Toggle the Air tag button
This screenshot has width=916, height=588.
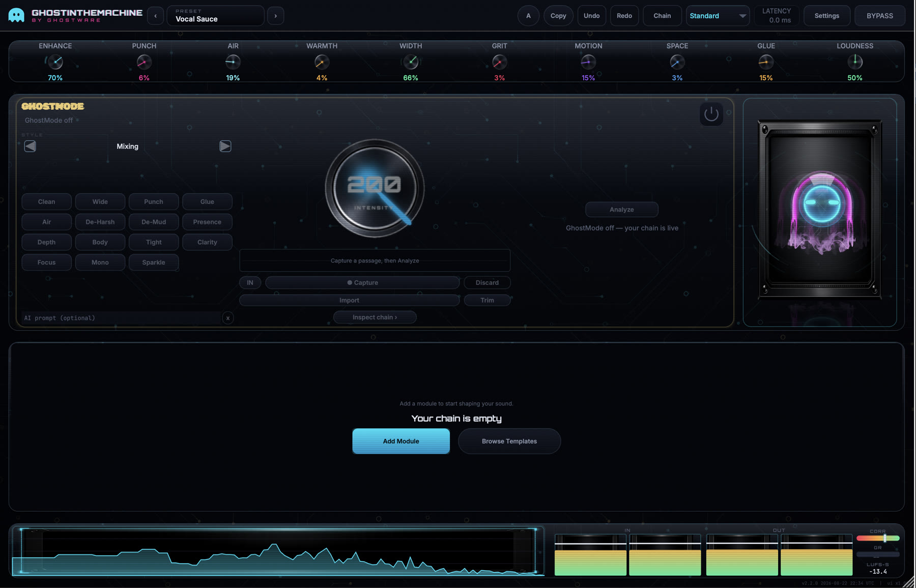[46, 222]
